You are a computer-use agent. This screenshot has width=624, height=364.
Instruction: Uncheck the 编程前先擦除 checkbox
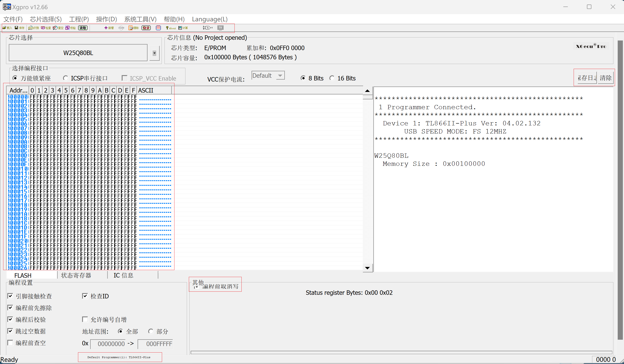(10, 308)
